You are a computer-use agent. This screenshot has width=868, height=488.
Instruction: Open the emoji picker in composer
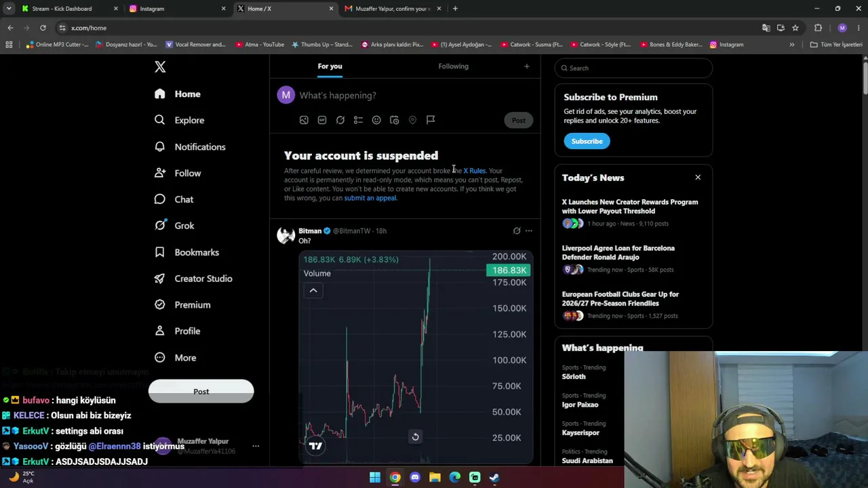tap(376, 120)
